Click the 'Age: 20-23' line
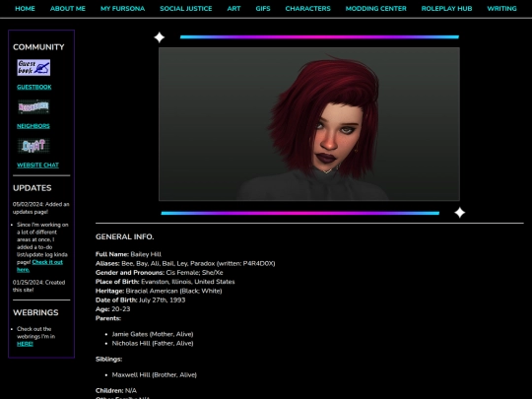 [x=112, y=309]
